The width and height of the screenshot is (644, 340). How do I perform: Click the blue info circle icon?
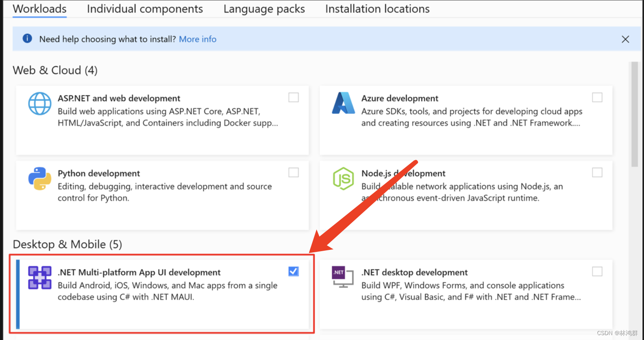[27, 38]
